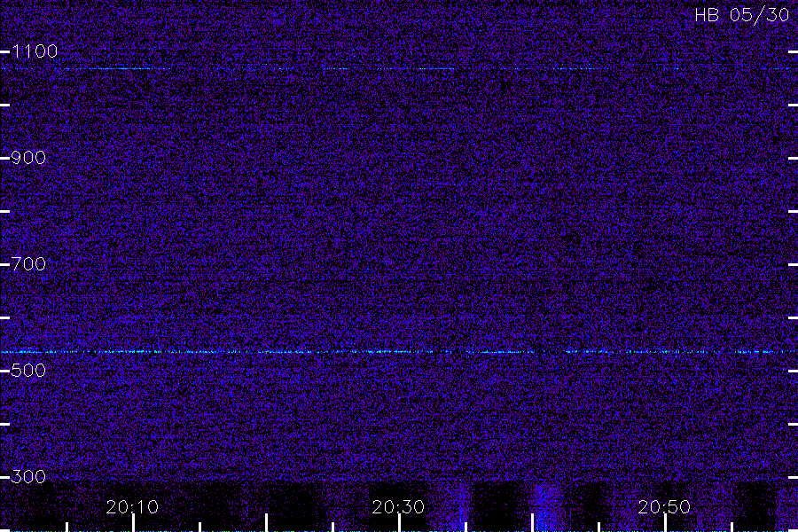Viewport: 798px width, 532px height.
Task: Click the 20:30 time axis label
Action: [x=398, y=507]
